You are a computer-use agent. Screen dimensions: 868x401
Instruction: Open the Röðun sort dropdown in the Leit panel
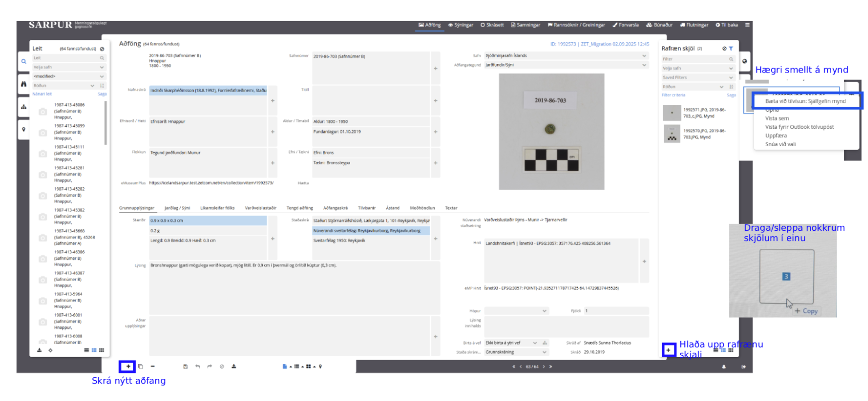(x=64, y=86)
